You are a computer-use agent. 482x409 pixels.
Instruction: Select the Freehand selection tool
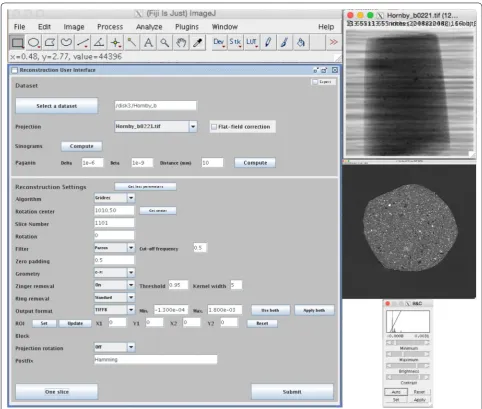[66, 42]
